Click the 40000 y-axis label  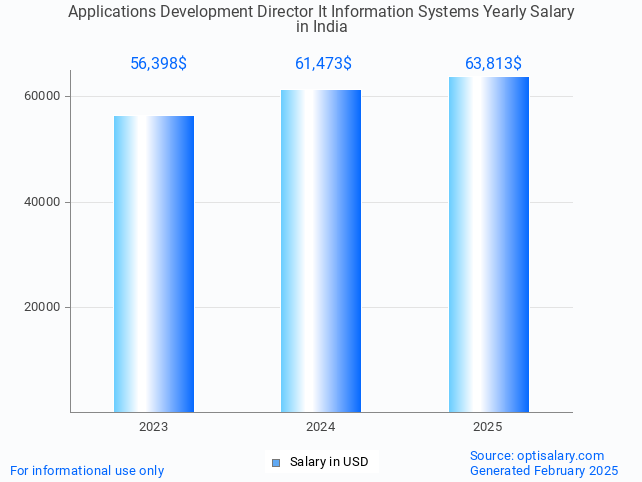click(x=42, y=202)
